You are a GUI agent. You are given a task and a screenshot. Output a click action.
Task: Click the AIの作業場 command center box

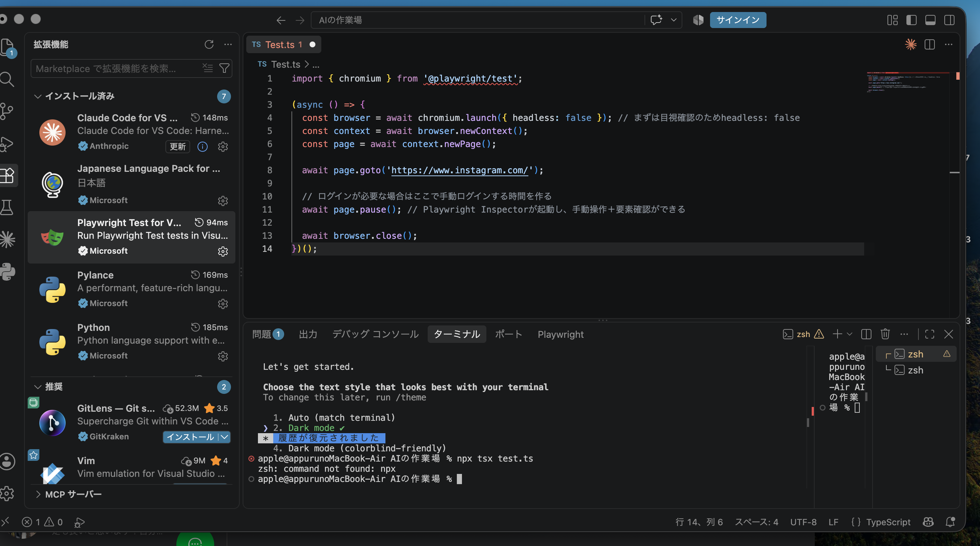(478, 20)
